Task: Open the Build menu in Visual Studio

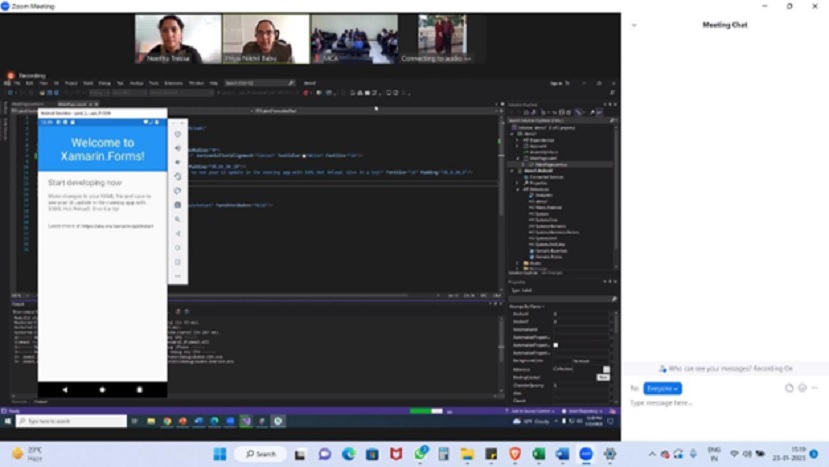Action: (88, 83)
